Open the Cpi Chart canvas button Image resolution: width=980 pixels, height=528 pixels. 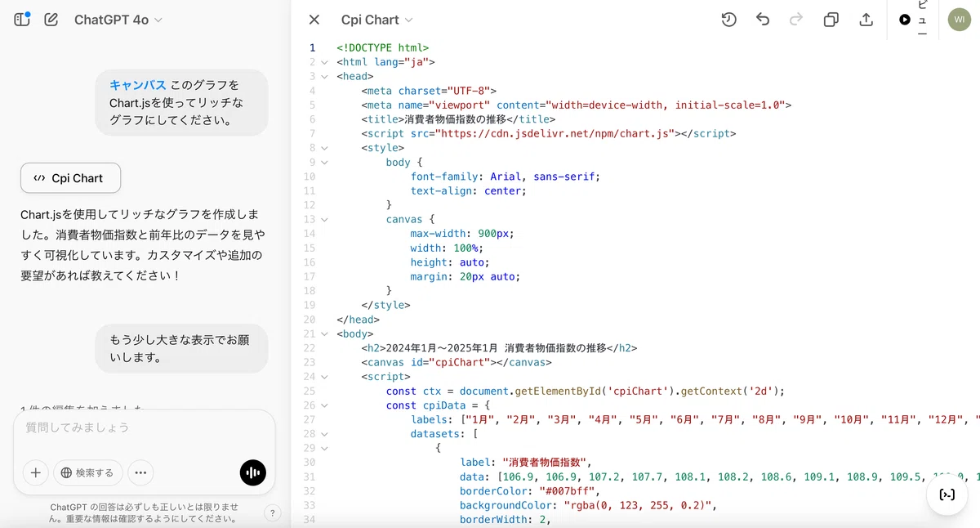click(x=70, y=178)
